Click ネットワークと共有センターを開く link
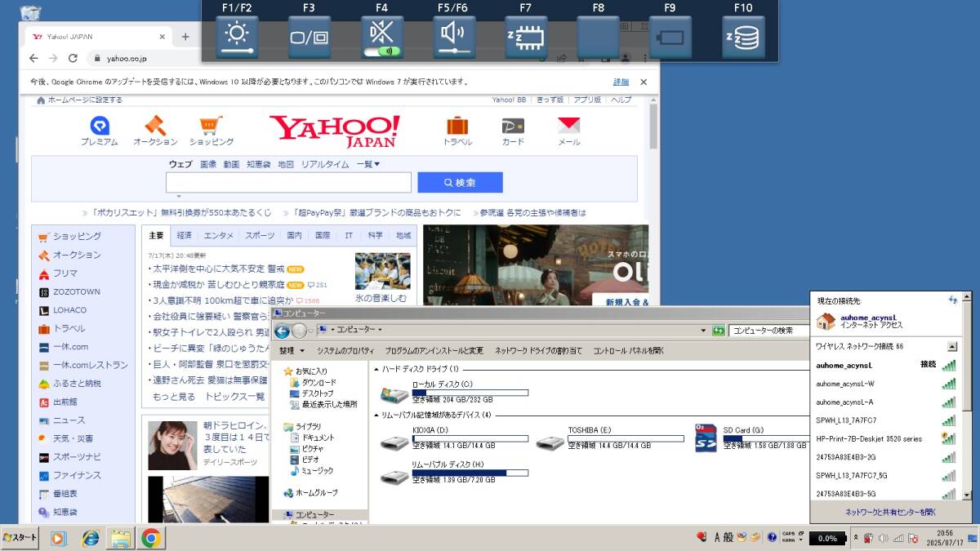Screen dimensions: 980x551 (x=890, y=512)
